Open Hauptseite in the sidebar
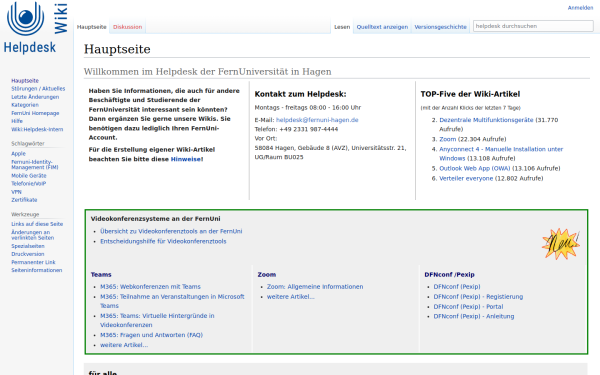600x375 pixels. tap(25, 81)
